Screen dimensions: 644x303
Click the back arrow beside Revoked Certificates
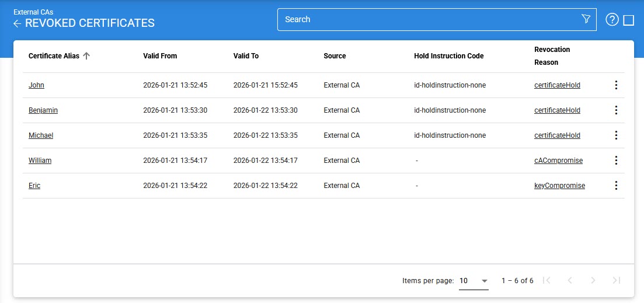click(x=18, y=24)
